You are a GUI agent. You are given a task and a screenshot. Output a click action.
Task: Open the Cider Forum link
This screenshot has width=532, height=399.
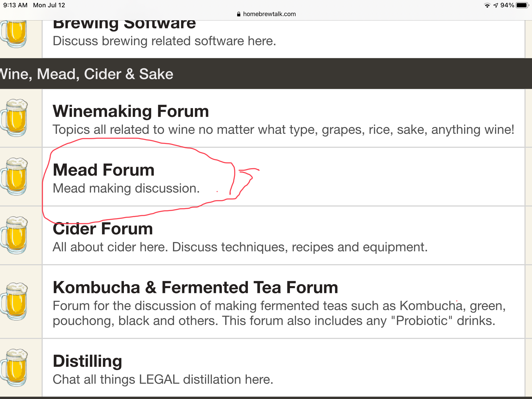[x=103, y=229]
